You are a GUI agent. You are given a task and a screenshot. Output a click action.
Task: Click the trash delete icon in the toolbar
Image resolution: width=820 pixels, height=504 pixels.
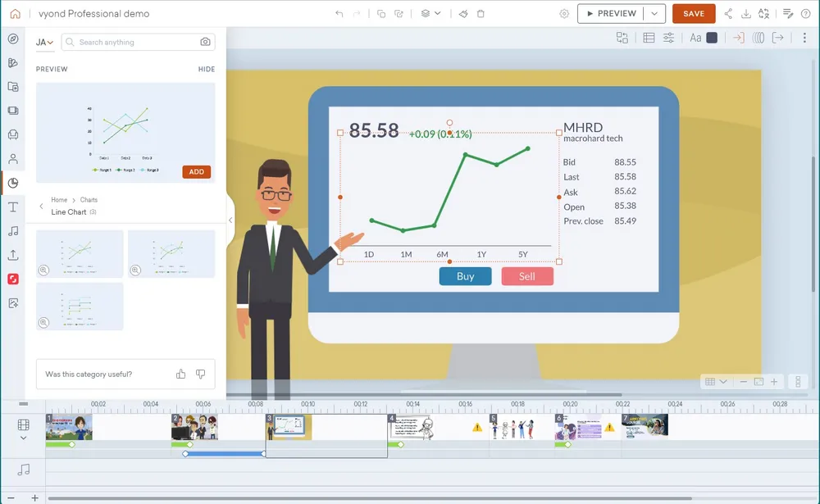pos(481,14)
